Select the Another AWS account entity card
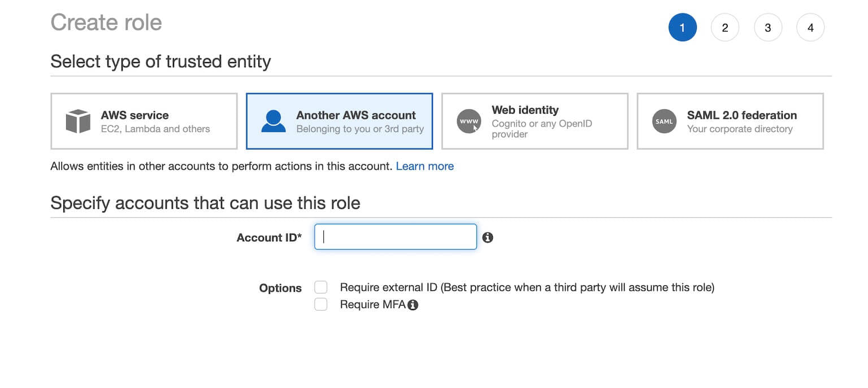The image size is (868, 388). tap(340, 121)
